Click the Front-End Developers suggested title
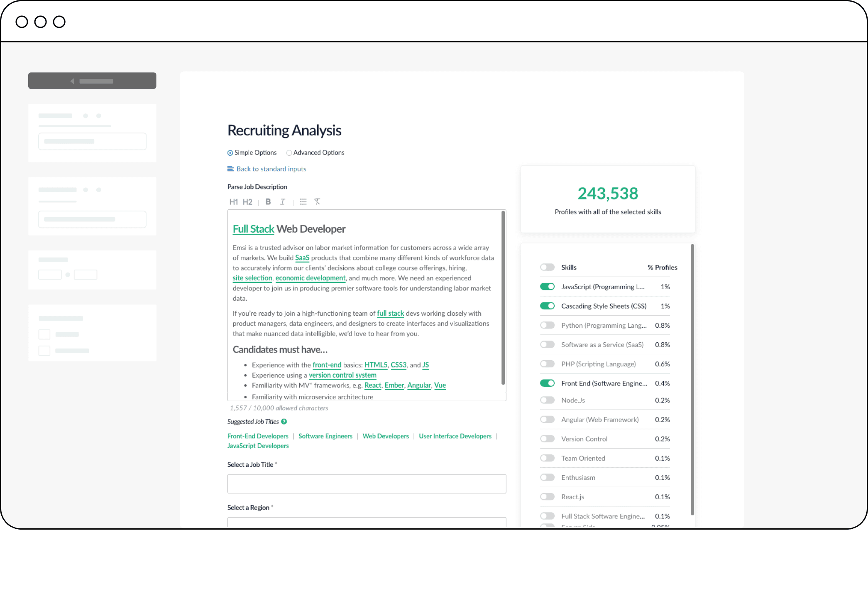868x589 pixels. [258, 436]
